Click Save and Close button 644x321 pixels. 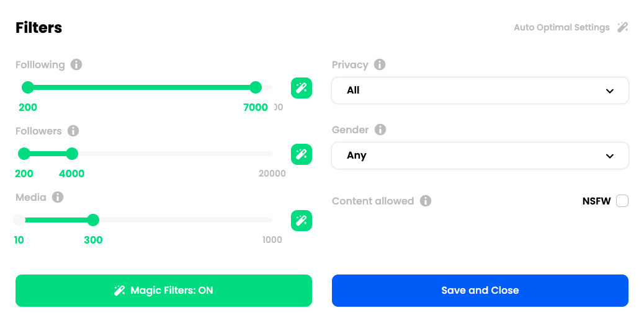click(480, 291)
